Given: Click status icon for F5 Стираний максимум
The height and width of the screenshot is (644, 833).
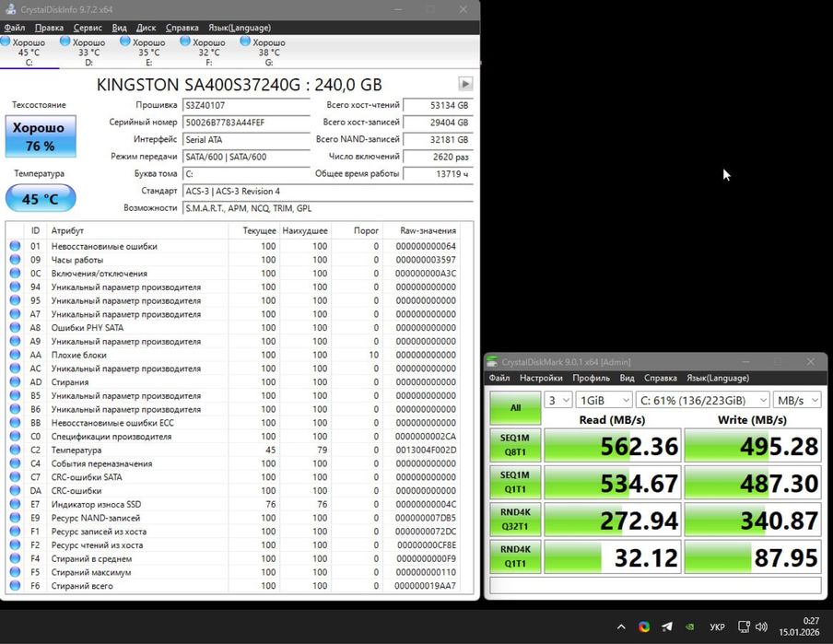Looking at the screenshot, I should [x=15, y=572].
